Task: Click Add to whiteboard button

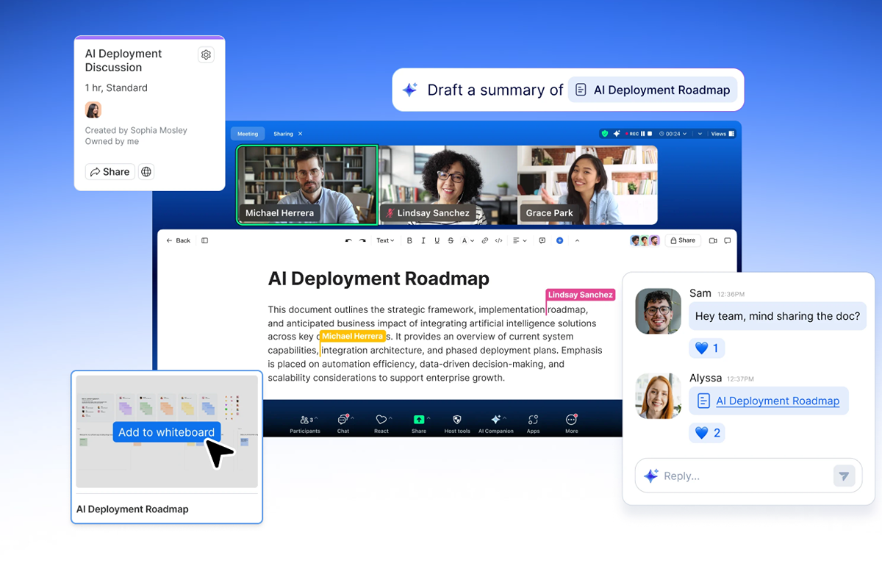Action: point(167,432)
